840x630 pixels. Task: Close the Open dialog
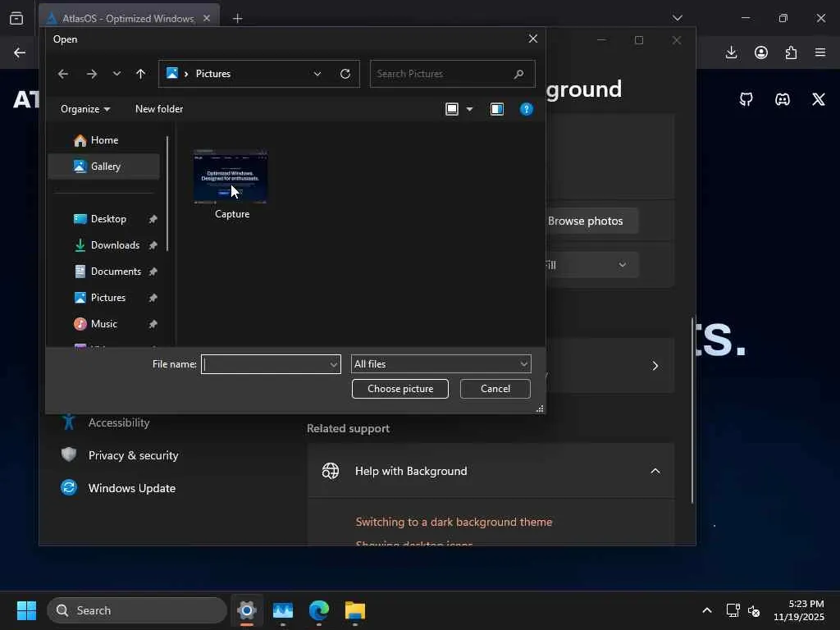click(532, 39)
